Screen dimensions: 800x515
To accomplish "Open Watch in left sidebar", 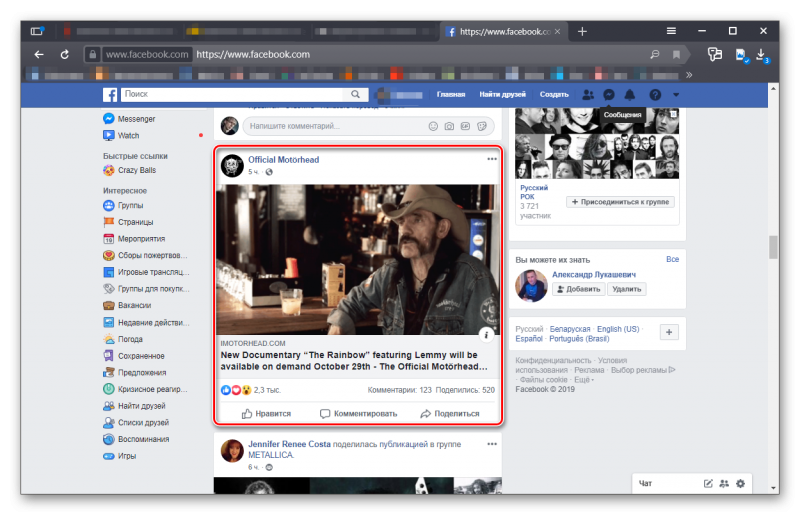I will [121, 135].
